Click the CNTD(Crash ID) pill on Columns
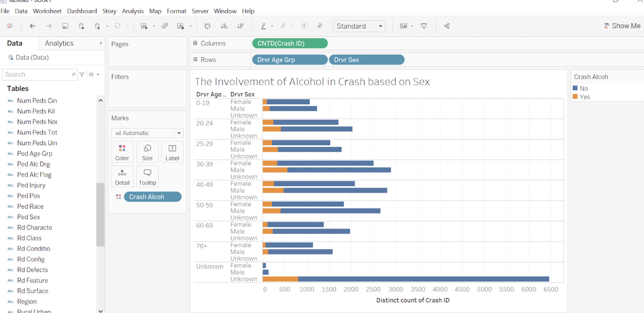 tap(290, 43)
